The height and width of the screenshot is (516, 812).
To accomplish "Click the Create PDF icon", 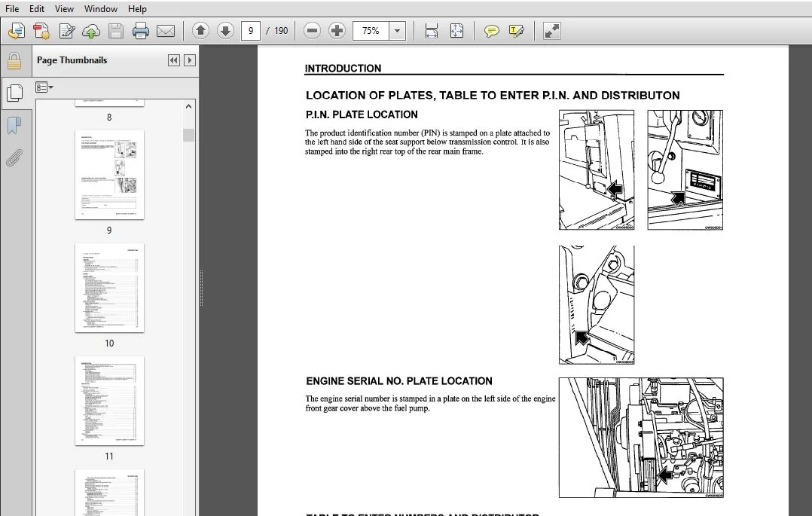I will (41, 31).
